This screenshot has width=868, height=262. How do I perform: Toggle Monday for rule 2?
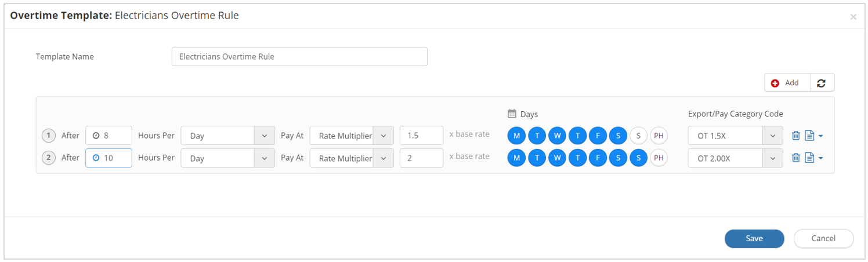click(x=516, y=158)
